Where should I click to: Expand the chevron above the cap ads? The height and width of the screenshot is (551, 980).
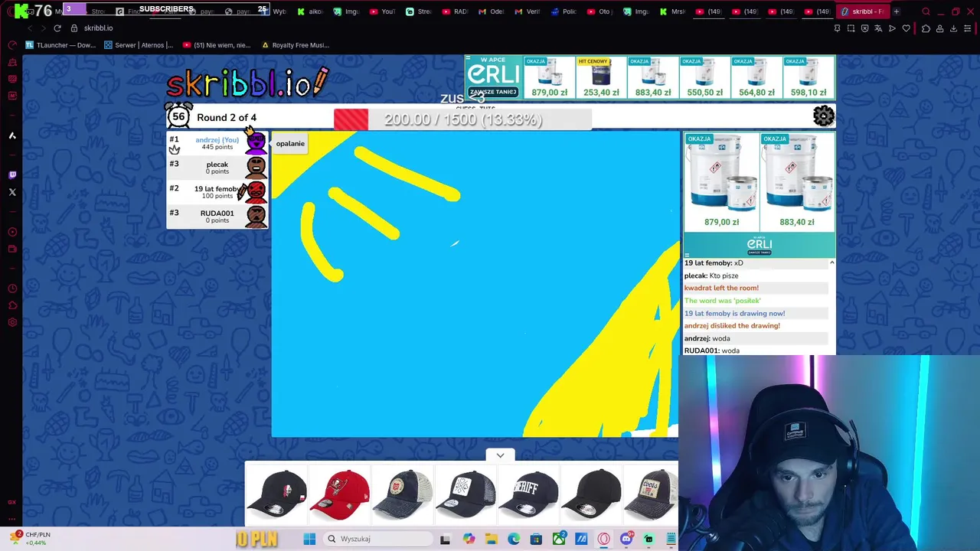point(500,455)
